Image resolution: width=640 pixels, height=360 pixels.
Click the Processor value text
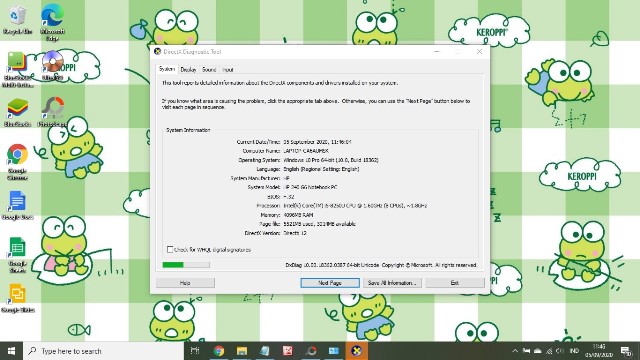coord(355,206)
